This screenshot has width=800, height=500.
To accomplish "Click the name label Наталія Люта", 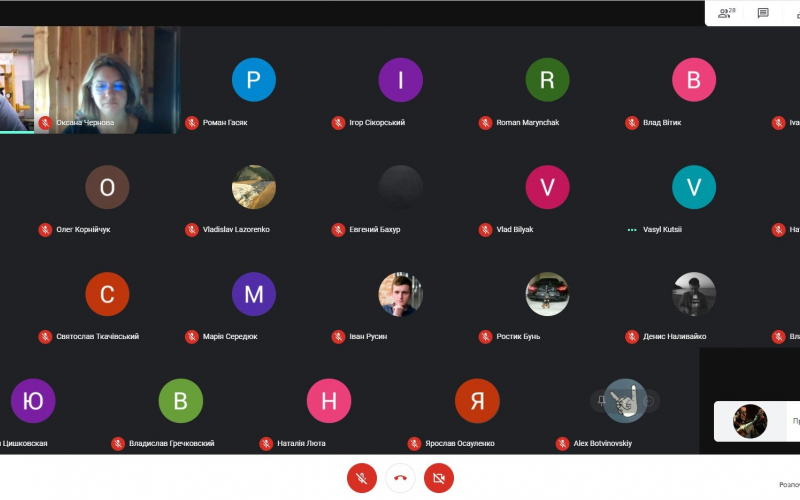I will [x=301, y=443].
